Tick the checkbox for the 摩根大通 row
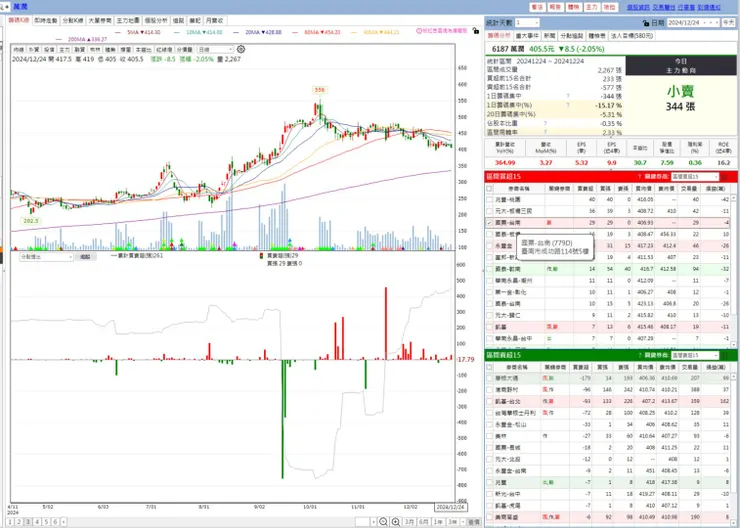Image resolution: width=740 pixels, height=528 pixels. click(x=489, y=378)
